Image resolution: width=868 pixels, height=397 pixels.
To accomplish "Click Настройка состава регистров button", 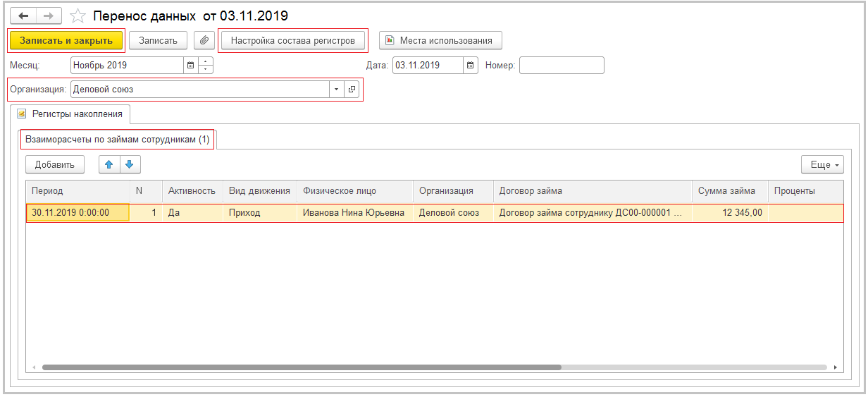I will pos(292,40).
